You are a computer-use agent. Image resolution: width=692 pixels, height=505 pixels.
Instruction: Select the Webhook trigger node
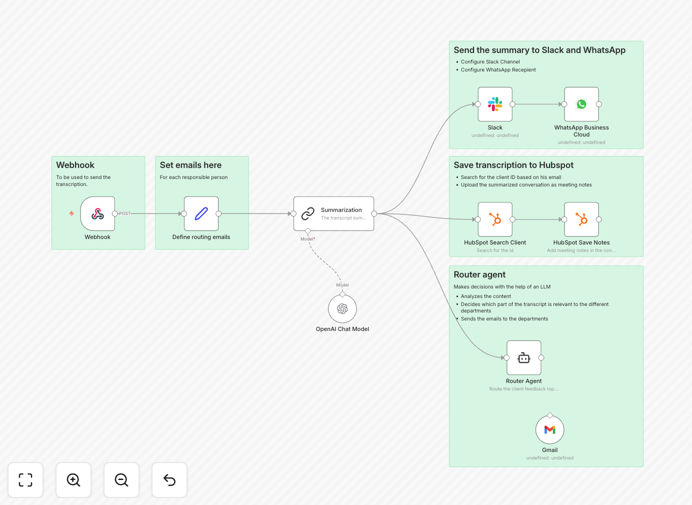click(x=98, y=214)
